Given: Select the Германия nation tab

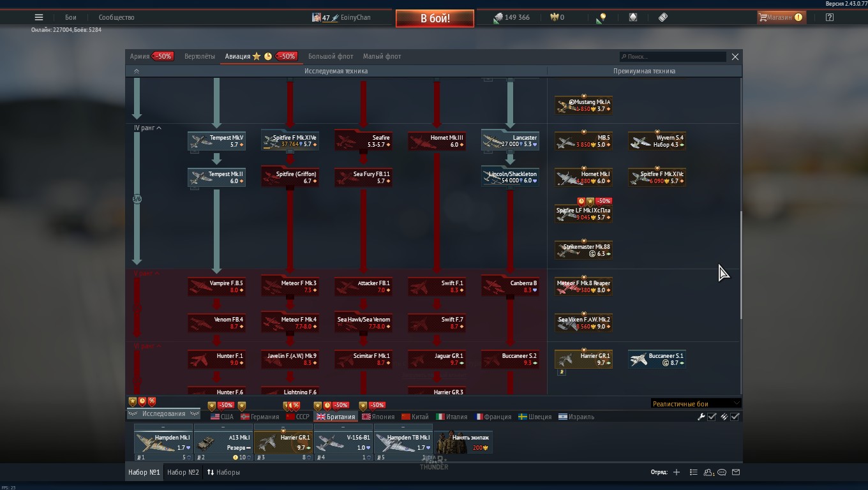Looking at the screenshot, I should 260,417.
